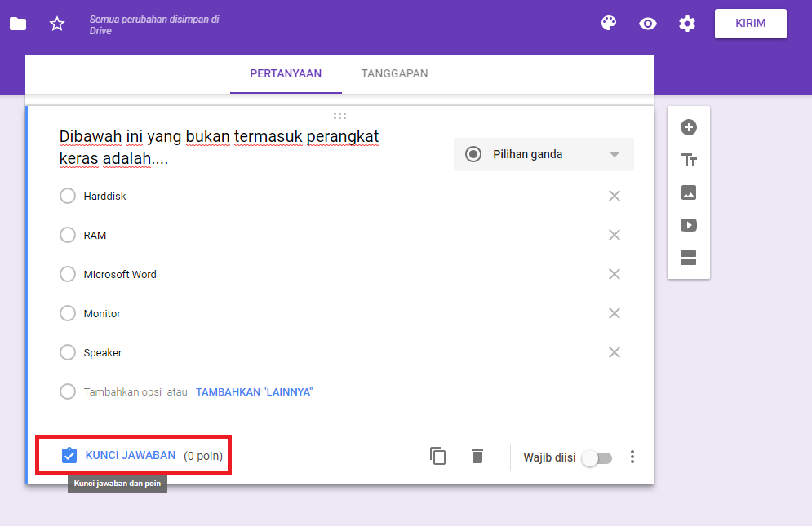This screenshot has width=812, height=526.
Task: Open the three-dot question options menu
Action: (632, 457)
